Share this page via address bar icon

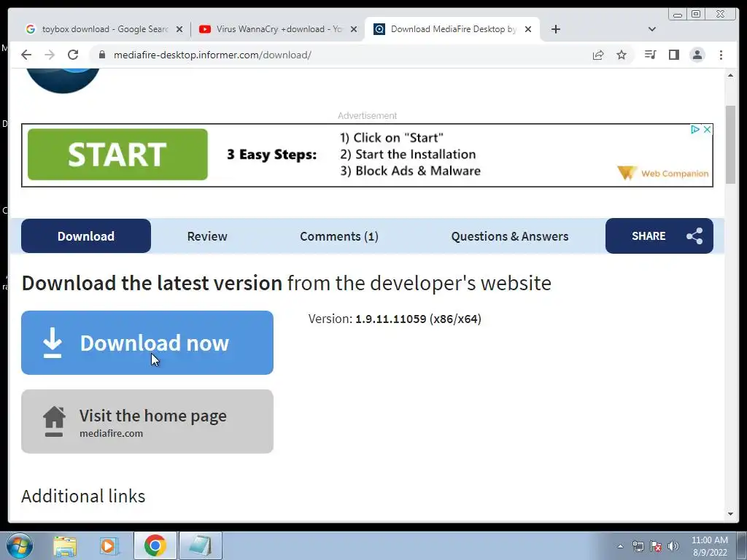(598, 55)
